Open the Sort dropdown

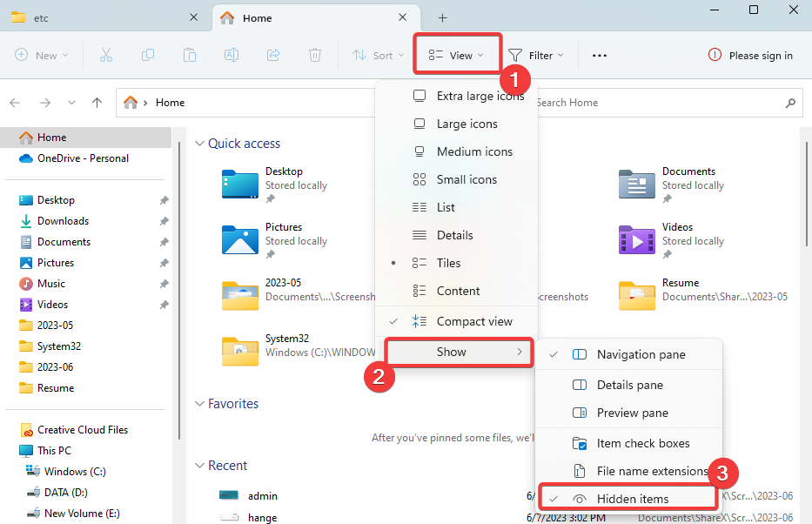pyautogui.click(x=378, y=56)
